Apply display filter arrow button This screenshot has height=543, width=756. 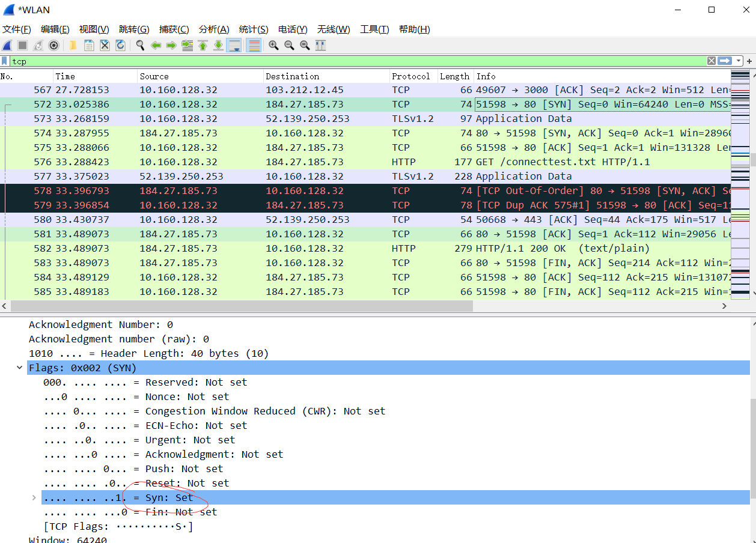pyautogui.click(x=725, y=61)
